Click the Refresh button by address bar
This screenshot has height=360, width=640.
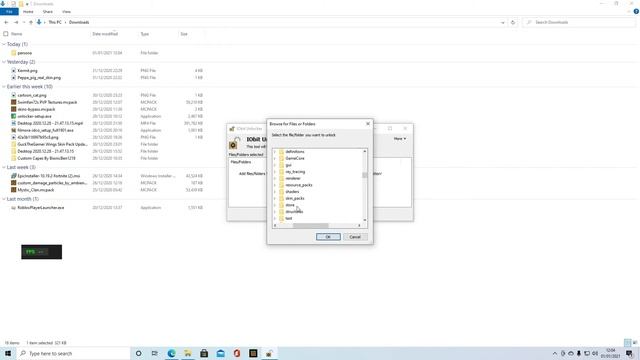click(513, 22)
